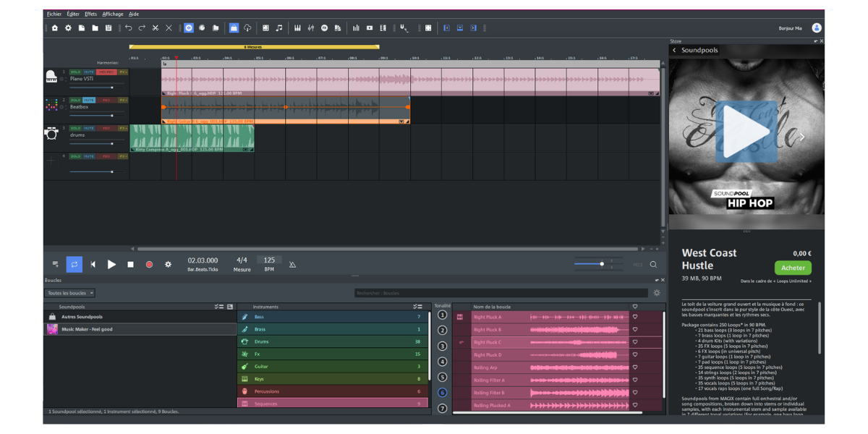Click the music note icon in toolbar
Screen dimensions: 868x434
pos(279,28)
